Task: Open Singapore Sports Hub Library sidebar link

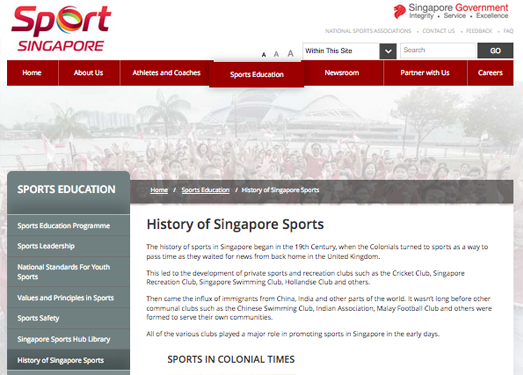Action: (x=68, y=339)
